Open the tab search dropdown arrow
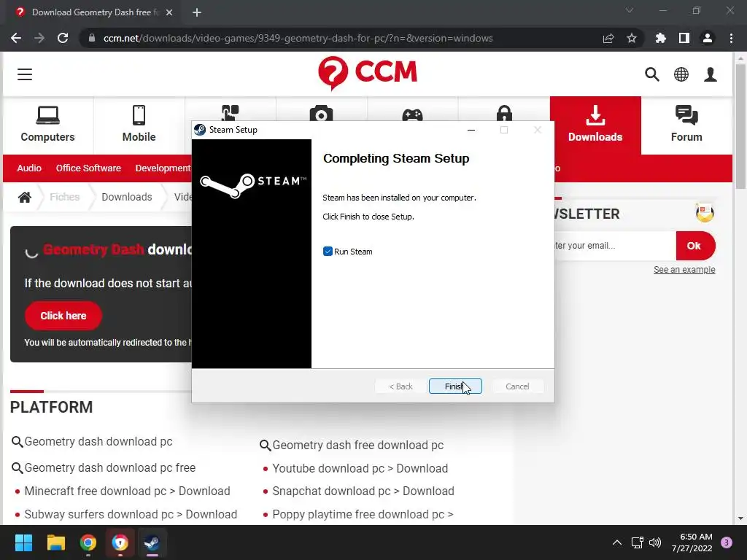747x560 pixels. click(x=630, y=10)
